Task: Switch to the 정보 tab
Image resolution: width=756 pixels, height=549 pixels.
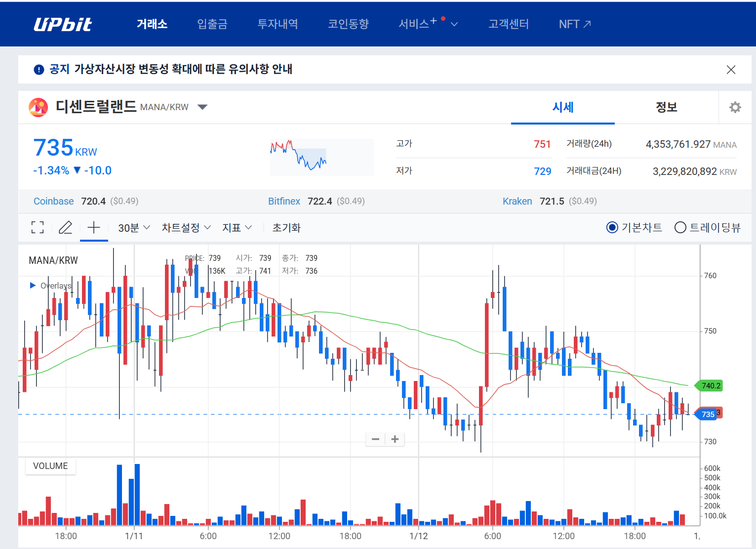Action: (667, 107)
